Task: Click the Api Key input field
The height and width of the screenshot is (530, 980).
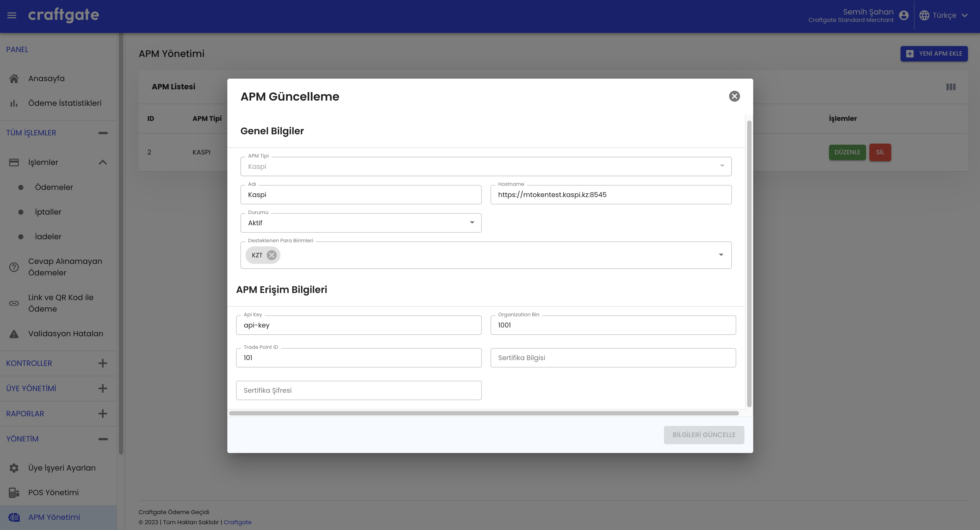Action: click(359, 325)
